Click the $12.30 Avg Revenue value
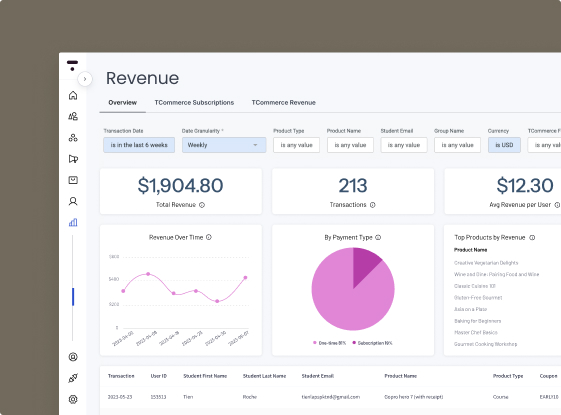This screenshot has width=561, height=415. pyautogui.click(x=525, y=185)
